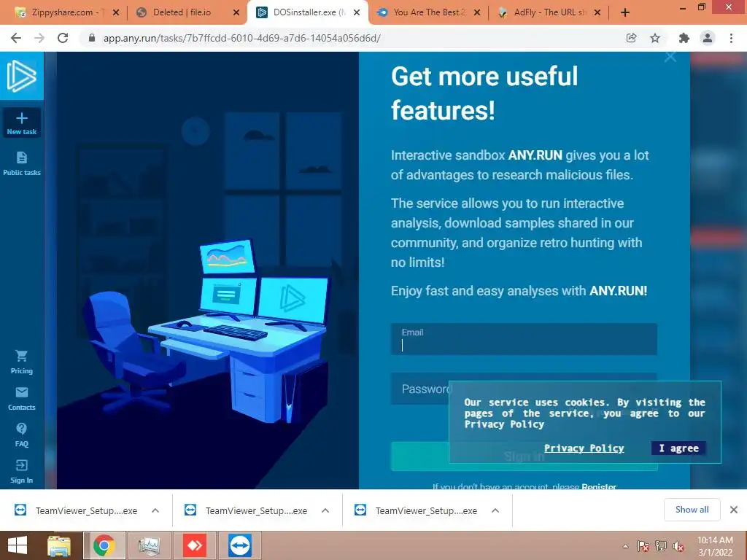Expand options for the third TeamViewer_Setup download
Image resolution: width=747 pixels, height=560 pixels.
495,510
